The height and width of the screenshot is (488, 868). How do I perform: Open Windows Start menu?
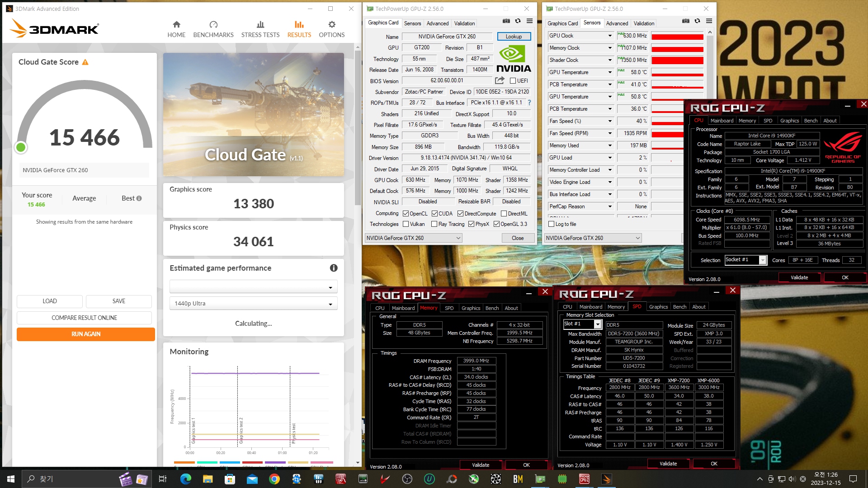coord(11,479)
